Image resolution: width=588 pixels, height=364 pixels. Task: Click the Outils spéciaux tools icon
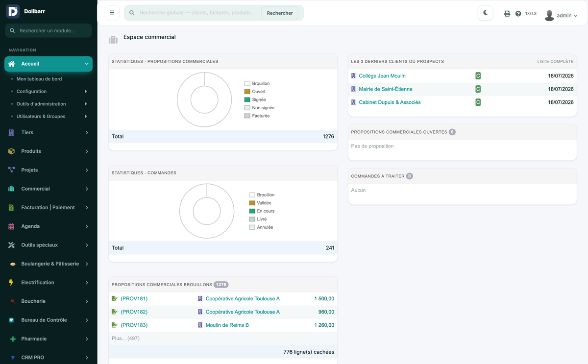pyautogui.click(x=12, y=245)
